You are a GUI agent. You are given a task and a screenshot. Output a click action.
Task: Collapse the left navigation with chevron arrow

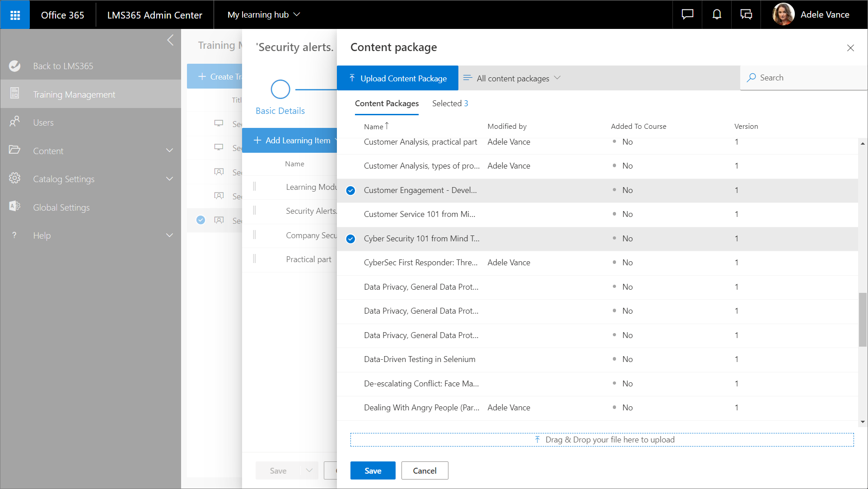click(170, 40)
